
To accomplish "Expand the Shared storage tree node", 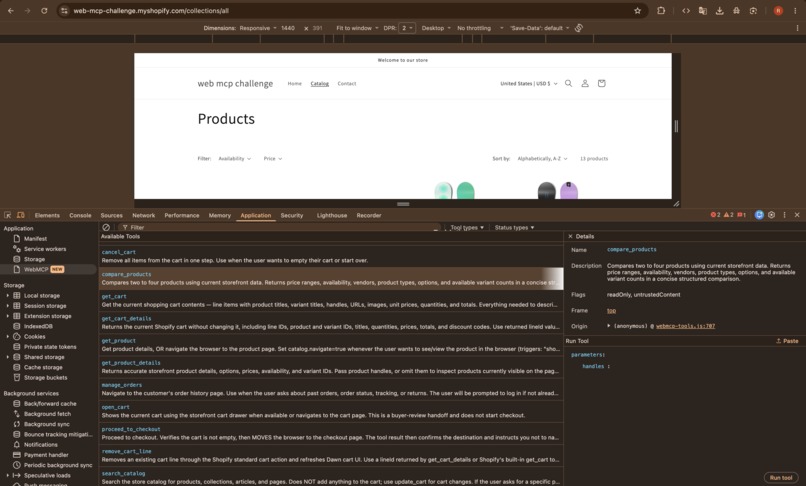I will (x=7, y=357).
